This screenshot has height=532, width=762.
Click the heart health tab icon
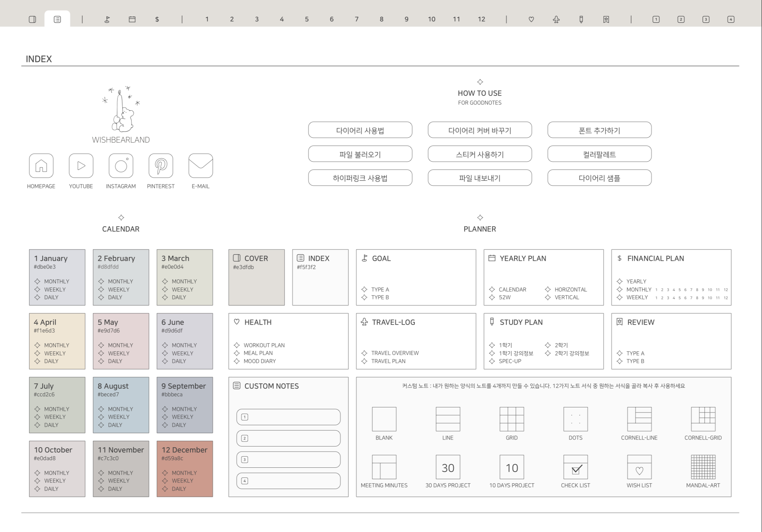tap(531, 19)
